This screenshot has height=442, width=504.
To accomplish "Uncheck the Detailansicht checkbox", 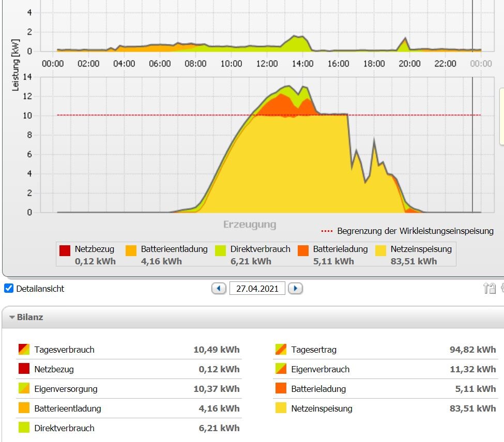I will click(x=9, y=289).
